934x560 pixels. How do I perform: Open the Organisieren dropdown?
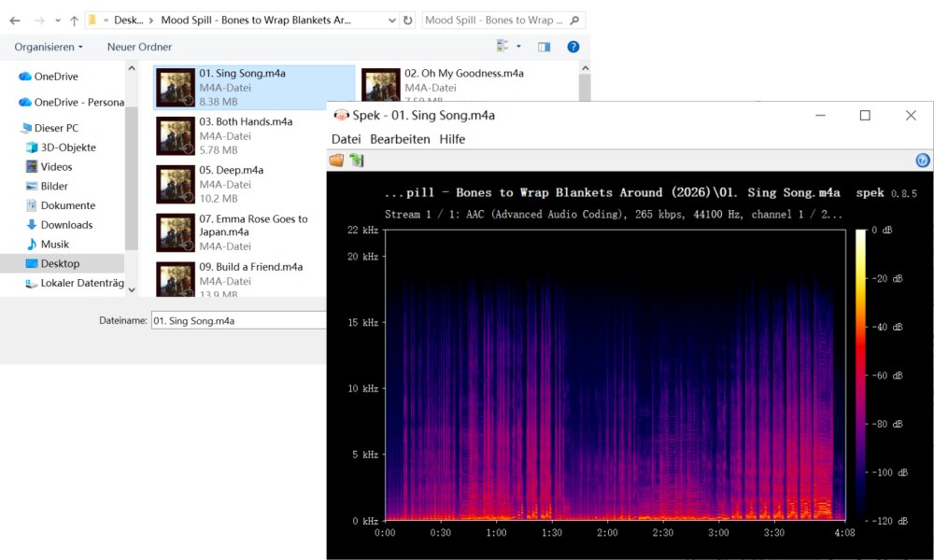tap(49, 47)
